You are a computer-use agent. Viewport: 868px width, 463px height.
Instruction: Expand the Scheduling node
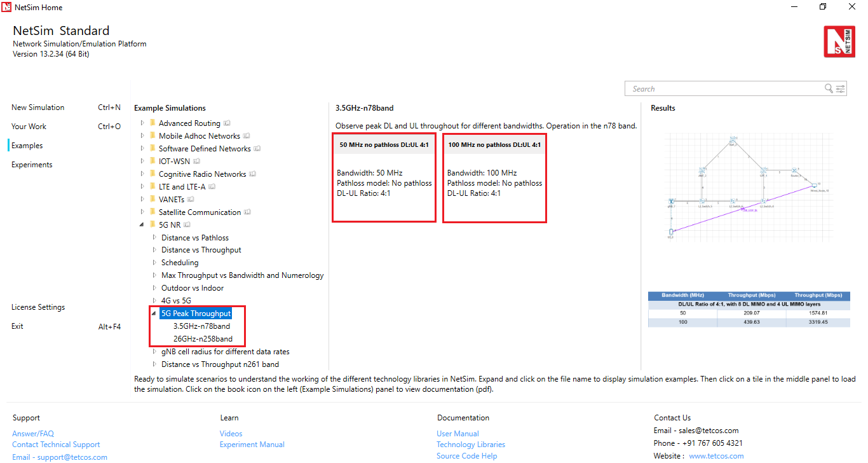pos(154,263)
